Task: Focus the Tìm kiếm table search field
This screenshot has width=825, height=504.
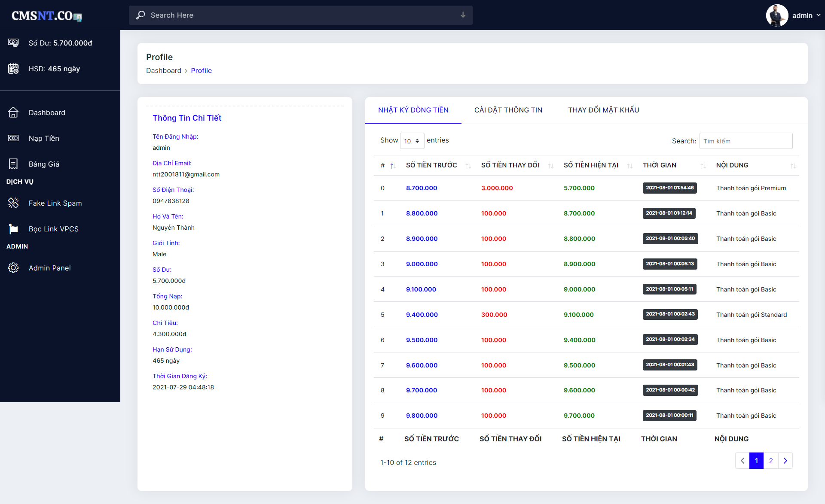Action: [746, 141]
